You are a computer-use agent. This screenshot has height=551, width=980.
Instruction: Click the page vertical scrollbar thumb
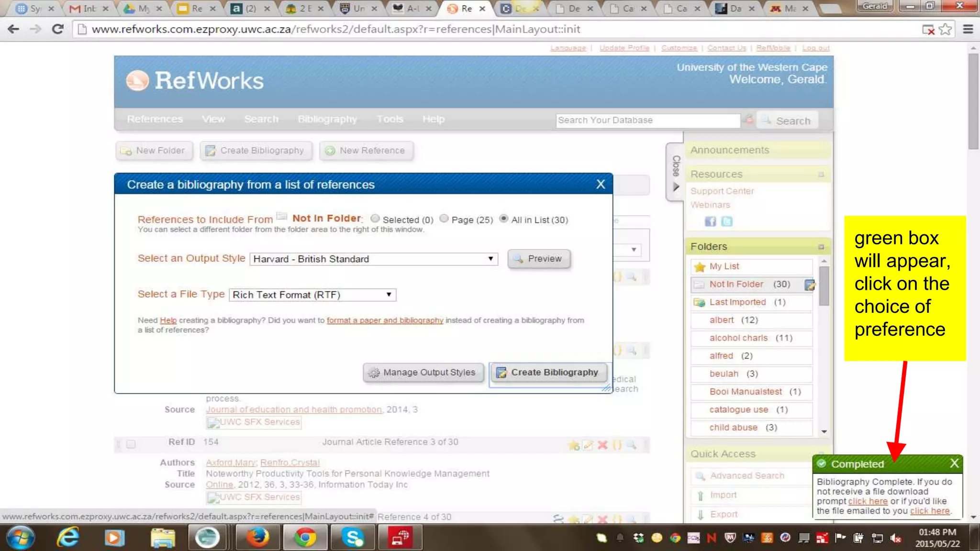[973, 101]
